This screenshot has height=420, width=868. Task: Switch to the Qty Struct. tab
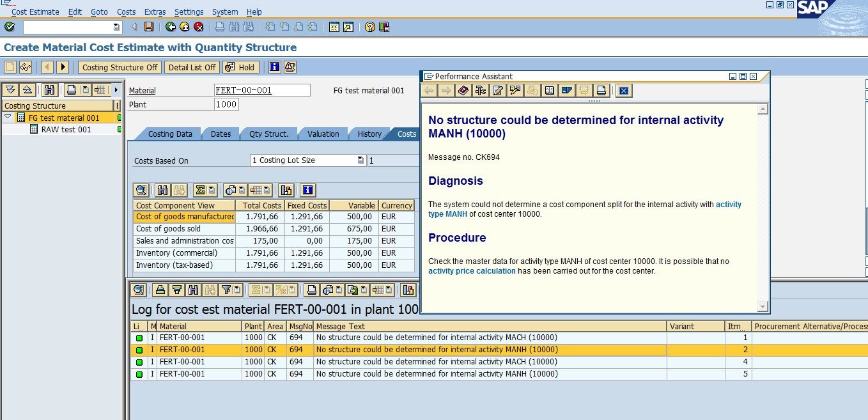[268, 134]
